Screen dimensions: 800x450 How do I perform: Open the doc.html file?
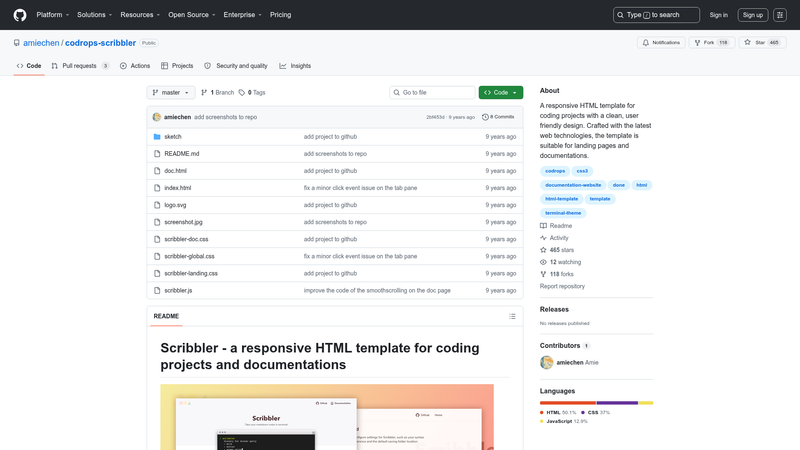click(175, 171)
